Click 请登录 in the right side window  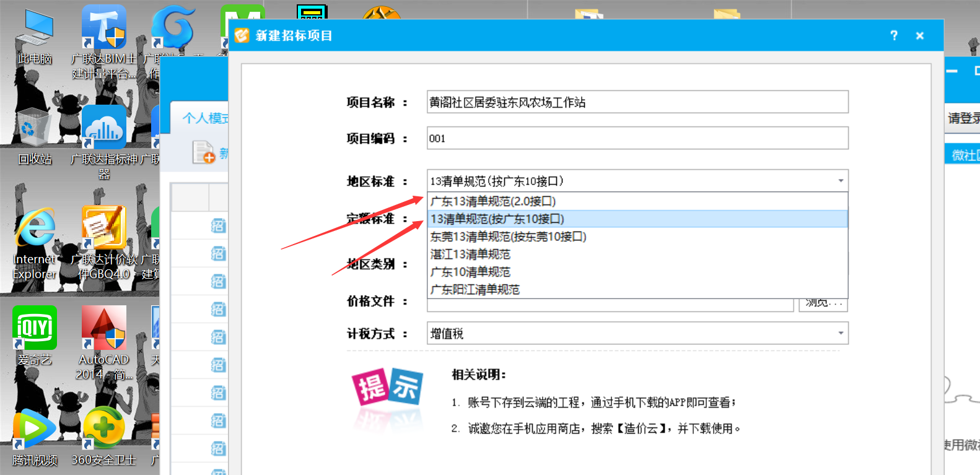[964, 118]
